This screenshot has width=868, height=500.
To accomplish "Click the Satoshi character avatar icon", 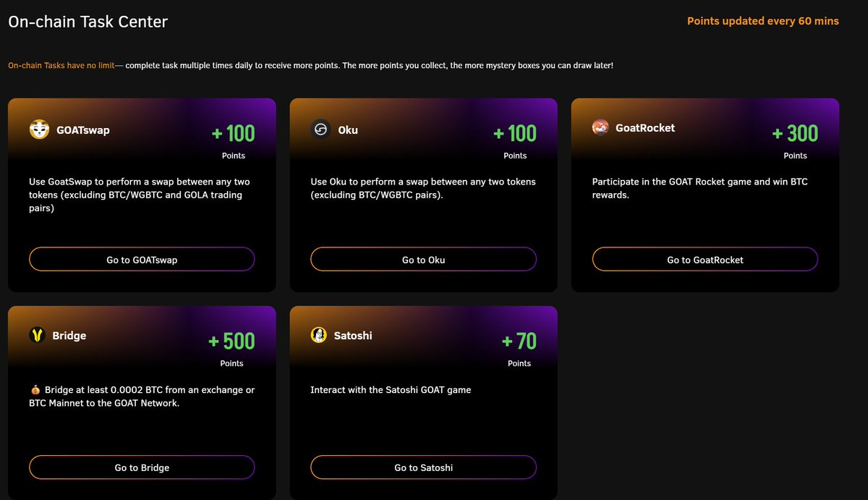I will 319,335.
